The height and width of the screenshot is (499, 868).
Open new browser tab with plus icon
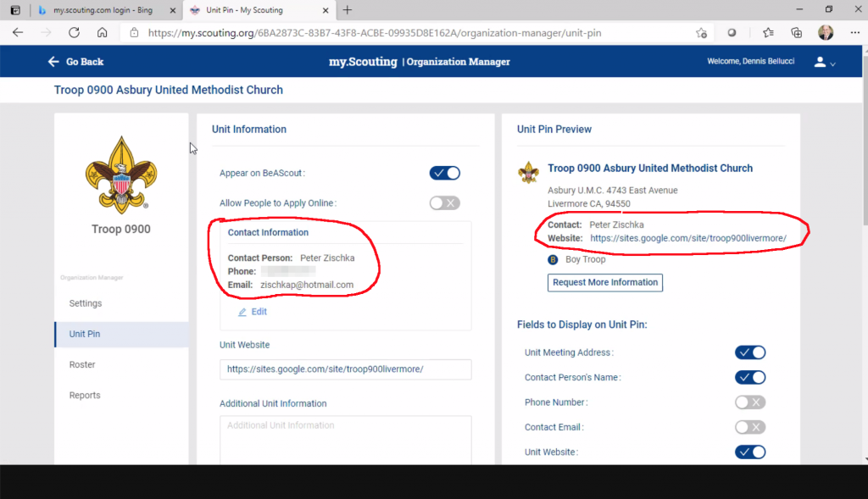[x=347, y=10]
